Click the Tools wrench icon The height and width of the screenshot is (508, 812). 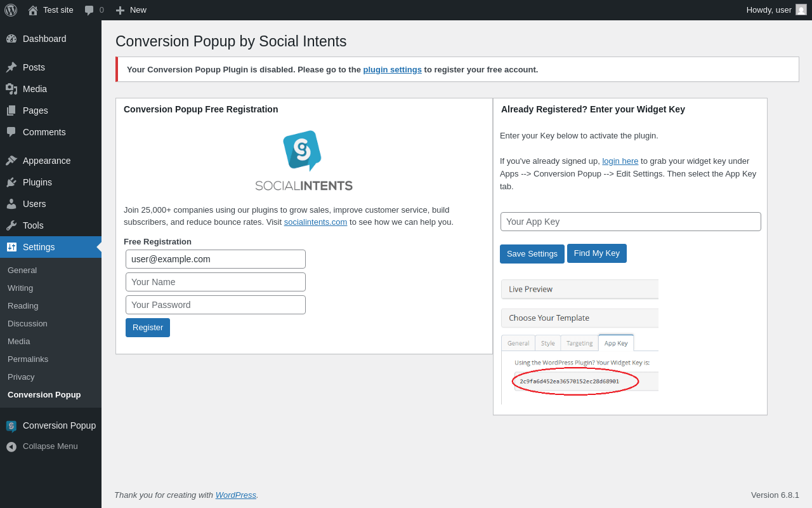[11, 225]
